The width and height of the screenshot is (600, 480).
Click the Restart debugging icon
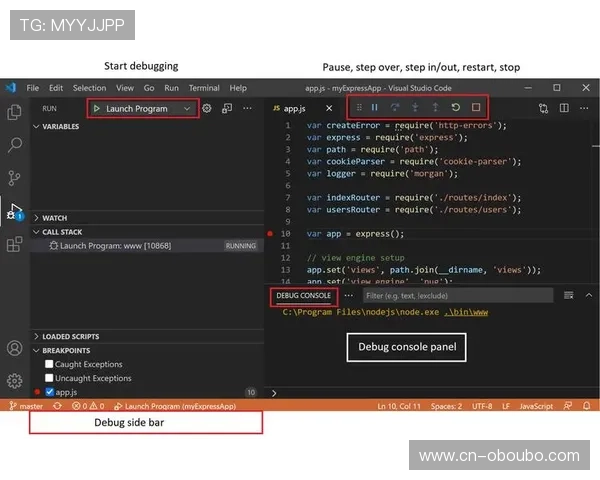point(456,107)
